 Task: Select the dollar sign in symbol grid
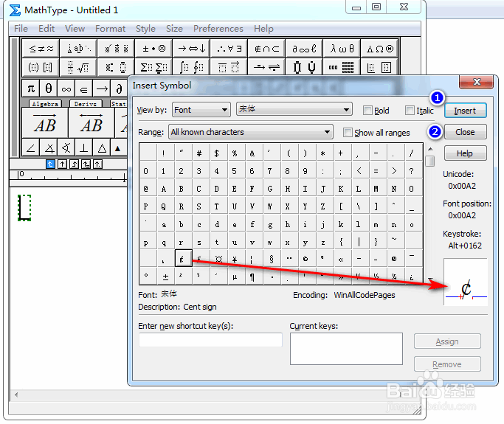pyautogui.click(x=217, y=153)
